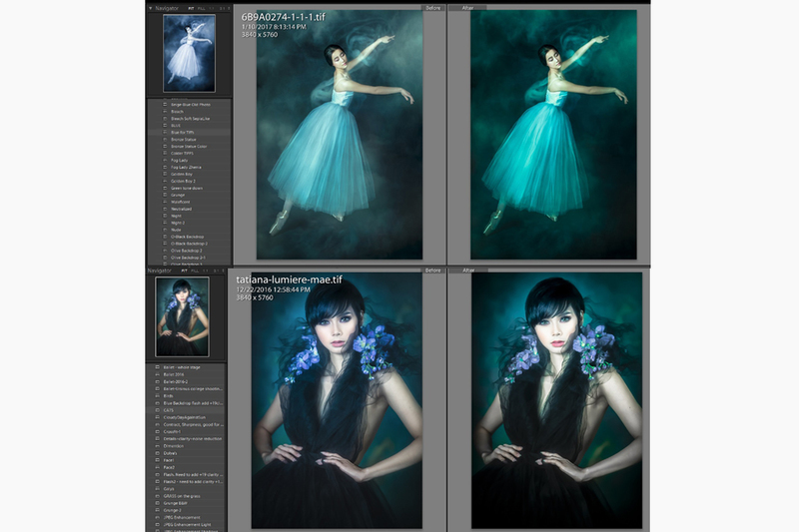Select FIT zoom in the ballerina Navigator
This screenshot has width=799, height=532.
tap(191, 9)
